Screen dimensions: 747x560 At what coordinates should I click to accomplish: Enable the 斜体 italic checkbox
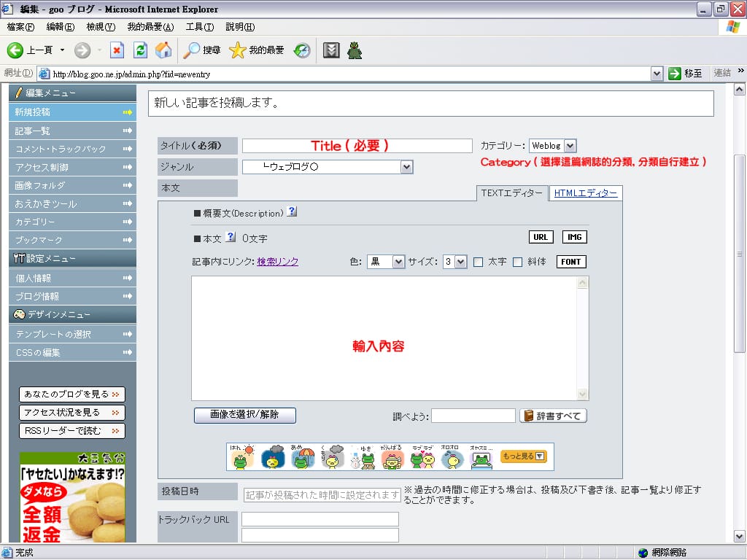[x=518, y=262]
